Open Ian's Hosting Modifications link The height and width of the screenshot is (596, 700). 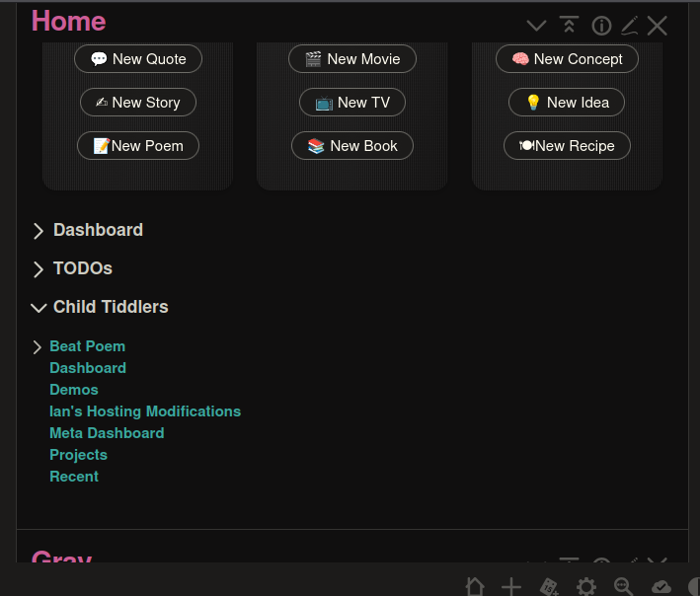point(145,411)
